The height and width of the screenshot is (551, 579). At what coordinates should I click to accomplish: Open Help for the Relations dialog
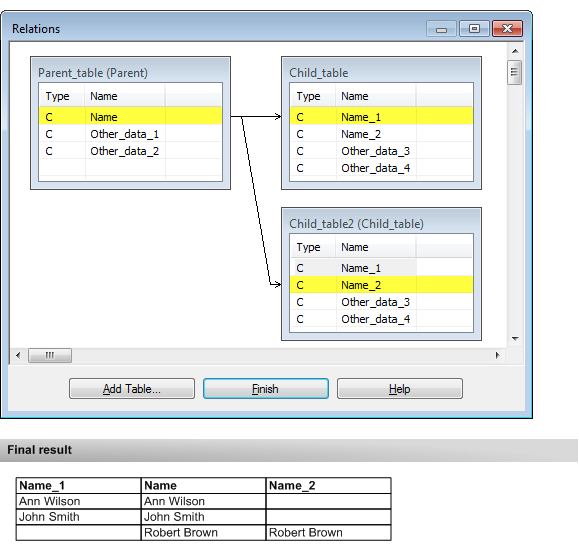(x=400, y=389)
